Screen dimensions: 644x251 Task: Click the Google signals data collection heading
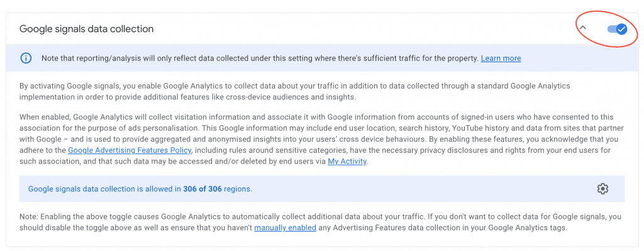(x=87, y=29)
